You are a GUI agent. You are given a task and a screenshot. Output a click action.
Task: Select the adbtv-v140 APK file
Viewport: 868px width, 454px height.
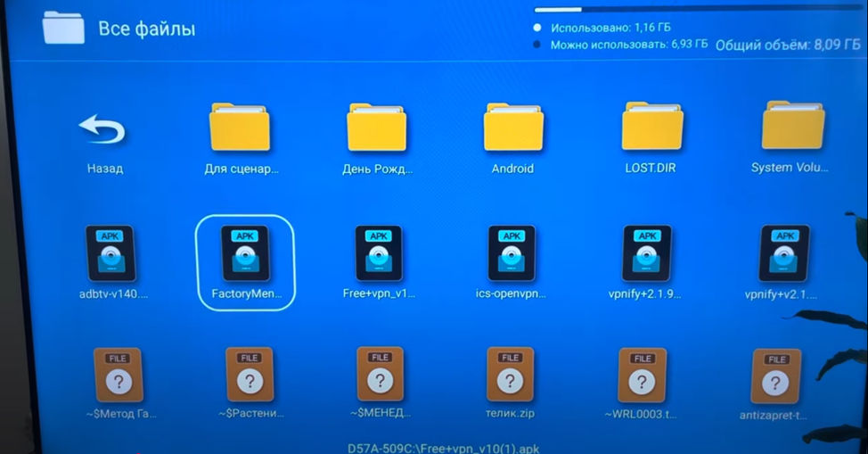pos(110,253)
